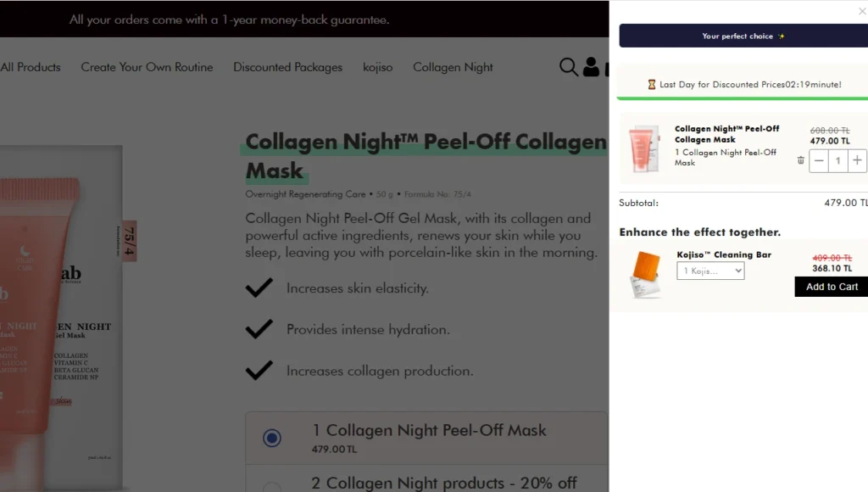Screen dimensions: 868x492
Task: Click the quantity field showing 1
Action: tap(837, 159)
